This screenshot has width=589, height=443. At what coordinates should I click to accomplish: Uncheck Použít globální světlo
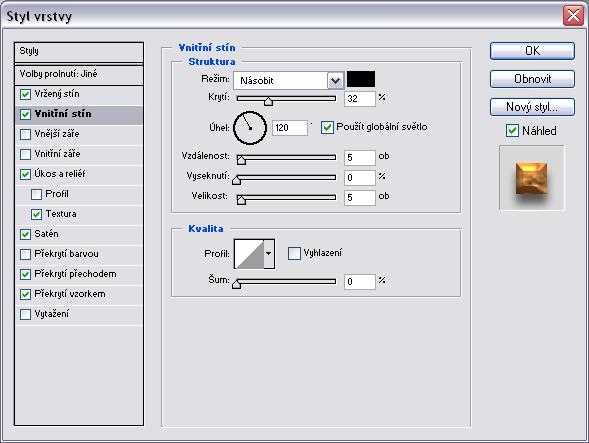[x=327, y=128]
